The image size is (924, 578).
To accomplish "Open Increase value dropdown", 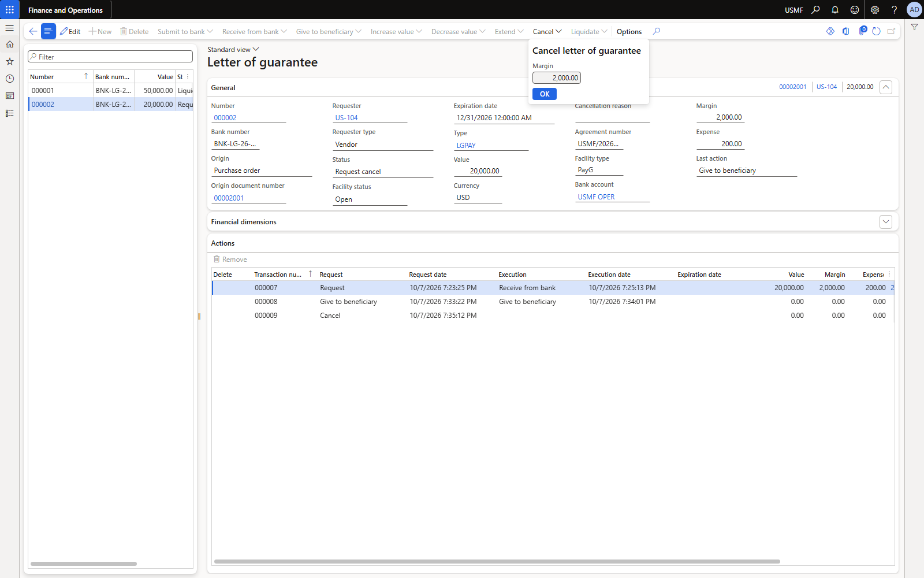I will 396,32.
